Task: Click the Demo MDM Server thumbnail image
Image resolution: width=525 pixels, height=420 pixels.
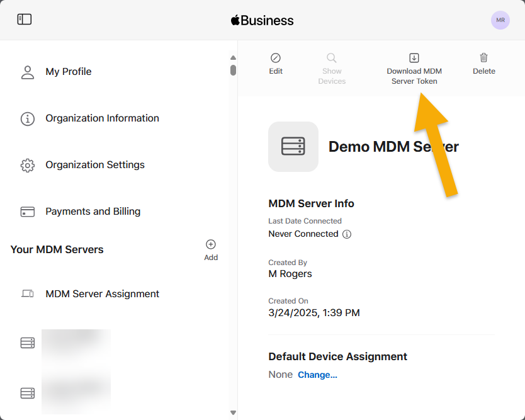Action: coord(293,146)
